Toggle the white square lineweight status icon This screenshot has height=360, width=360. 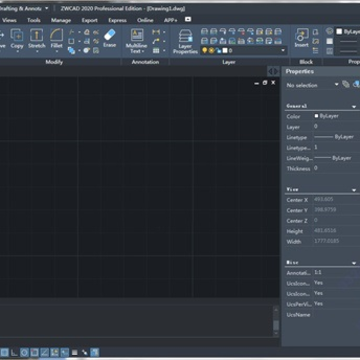coord(74,352)
